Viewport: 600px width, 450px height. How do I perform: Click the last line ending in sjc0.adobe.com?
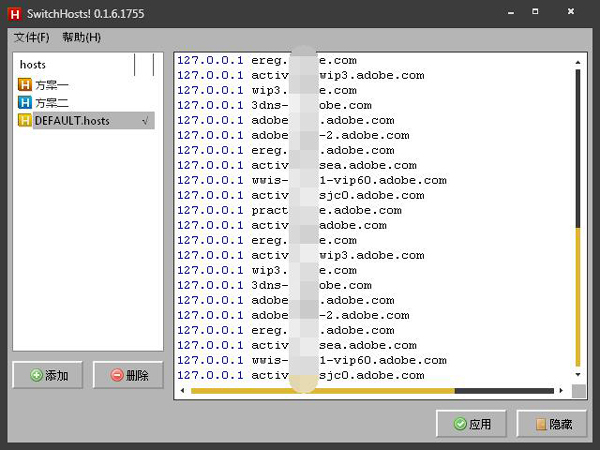(300, 375)
